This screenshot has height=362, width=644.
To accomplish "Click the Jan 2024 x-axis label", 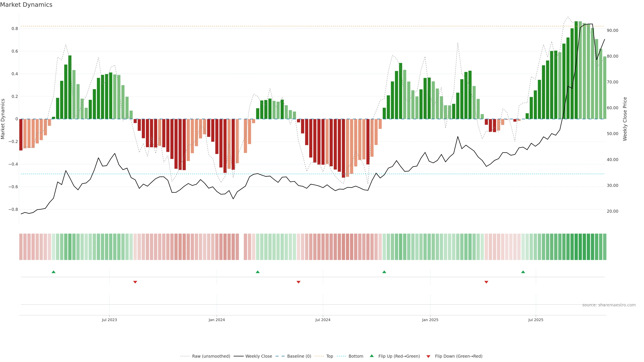I will (217, 320).
